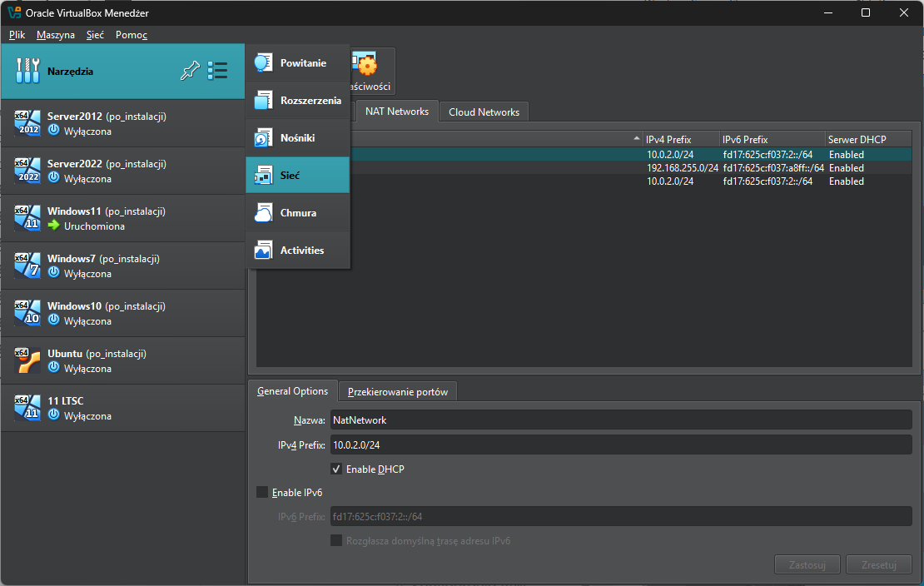Image resolution: width=924 pixels, height=586 pixels.
Task: Sort by the IPv6 Prefix column header
Action: 772,140
